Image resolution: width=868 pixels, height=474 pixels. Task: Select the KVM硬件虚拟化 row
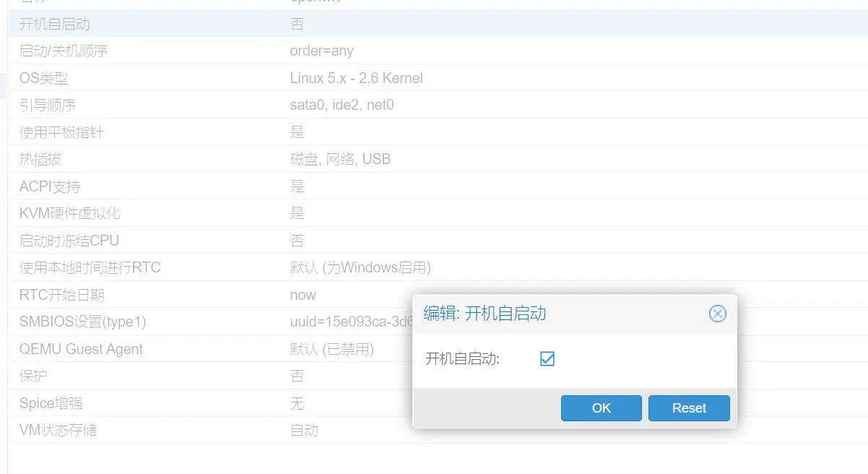tap(438, 213)
